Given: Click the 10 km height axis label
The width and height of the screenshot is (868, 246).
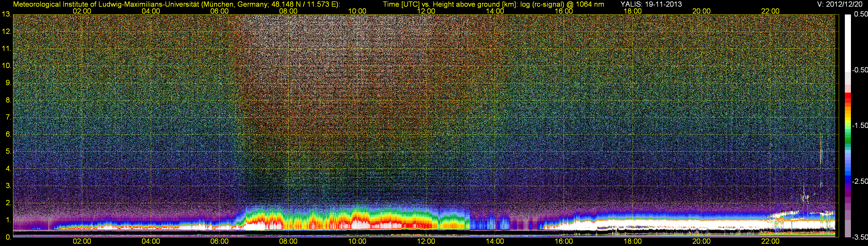Looking at the screenshot, I should pyautogui.click(x=6, y=66).
